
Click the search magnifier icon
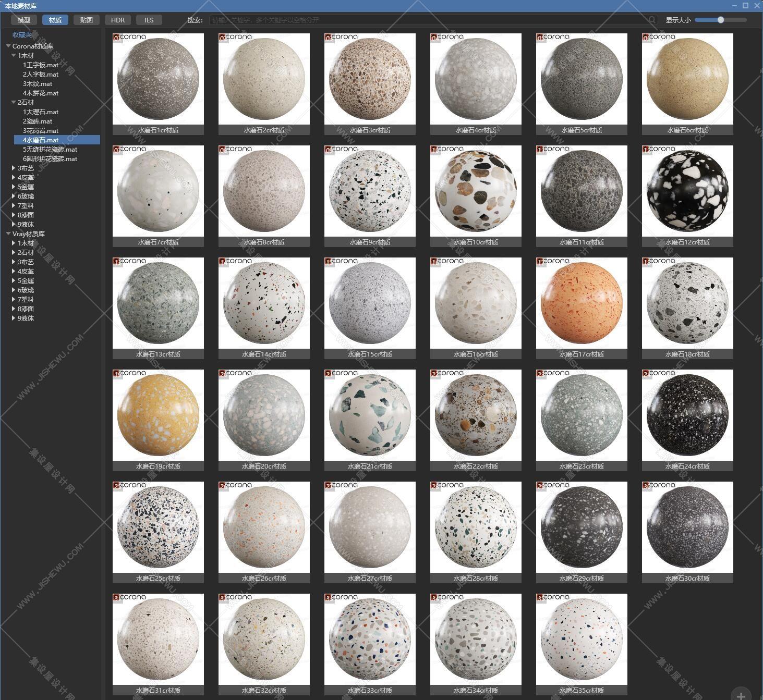[652, 20]
